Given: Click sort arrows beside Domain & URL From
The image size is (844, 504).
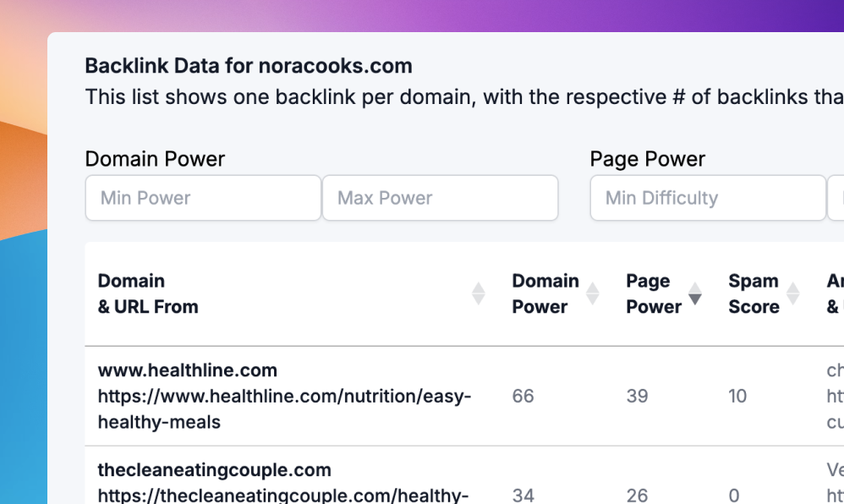Looking at the screenshot, I should (479, 293).
